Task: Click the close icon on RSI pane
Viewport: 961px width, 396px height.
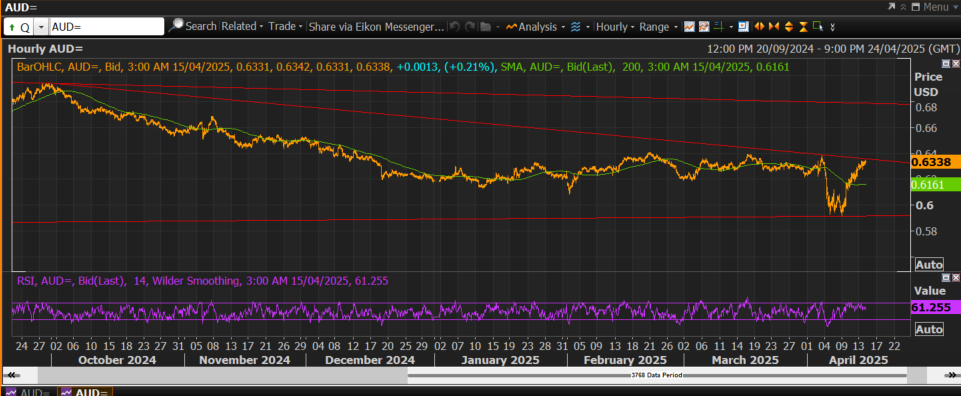Action: click(955, 278)
